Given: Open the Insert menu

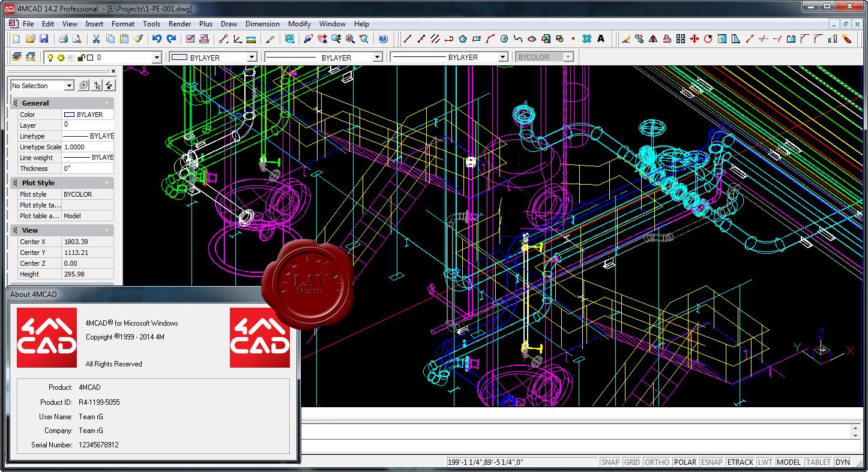Looking at the screenshot, I should click(94, 24).
